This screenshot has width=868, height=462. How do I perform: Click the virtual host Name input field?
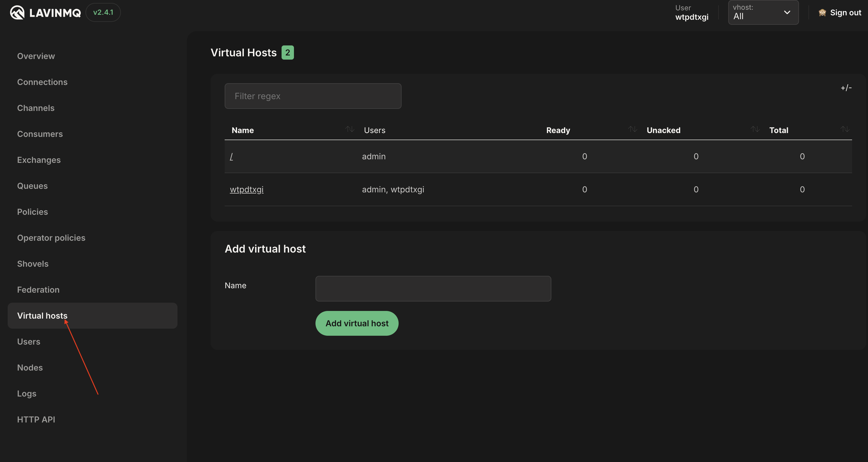(x=433, y=289)
